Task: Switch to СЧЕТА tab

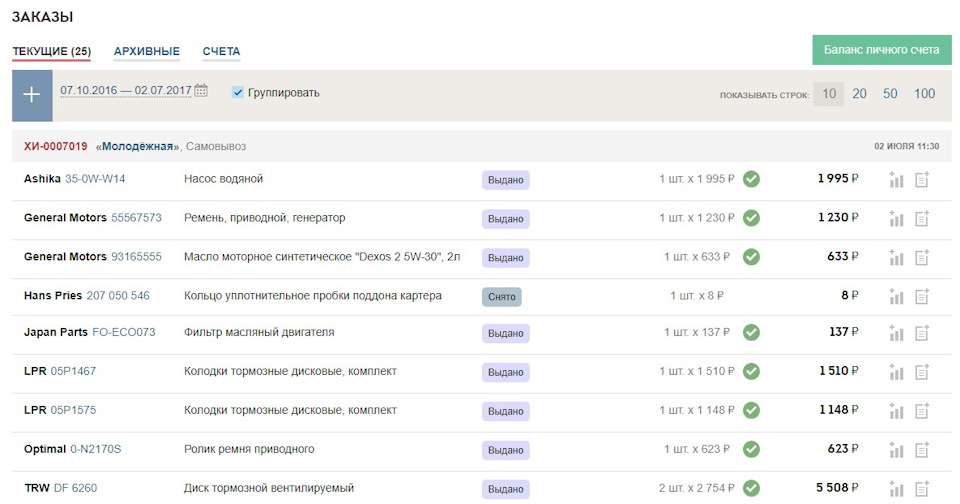Action: [222, 51]
